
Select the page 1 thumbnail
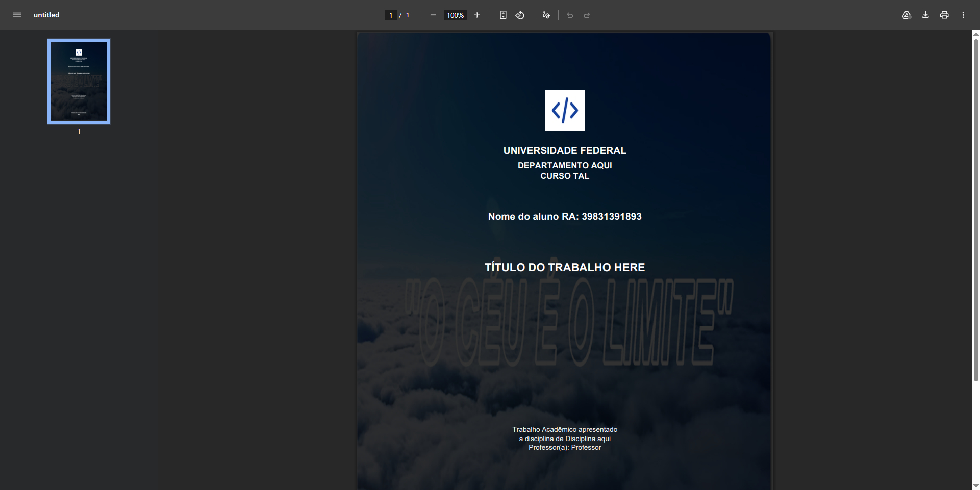coord(79,82)
